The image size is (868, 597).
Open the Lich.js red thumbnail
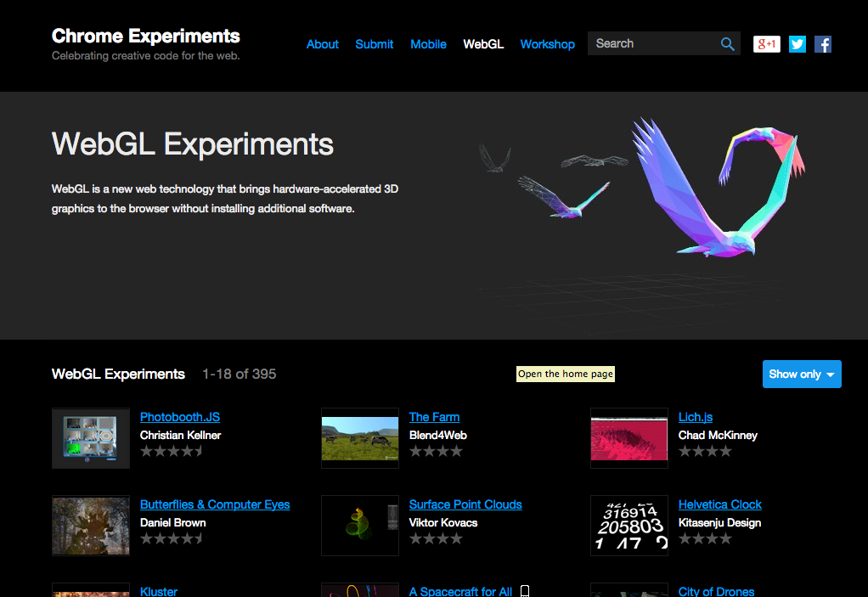[x=629, y=438]
